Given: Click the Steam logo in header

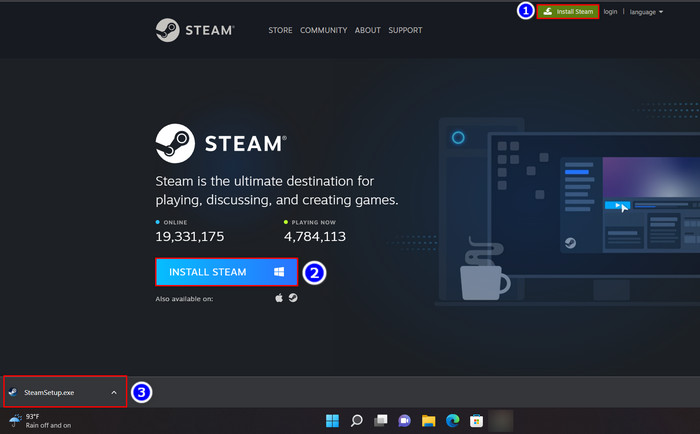Looking at the screenshot, I should [x=195, y=30].
